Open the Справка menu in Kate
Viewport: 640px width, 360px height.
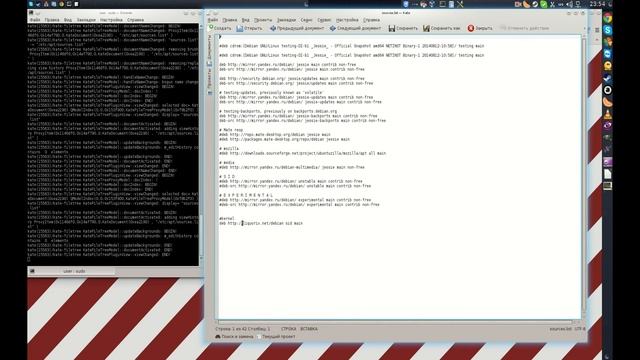coord(371,20)
